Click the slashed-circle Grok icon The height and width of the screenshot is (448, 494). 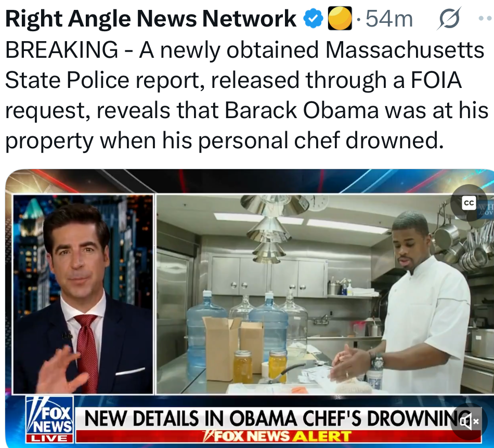click(449, 18)
